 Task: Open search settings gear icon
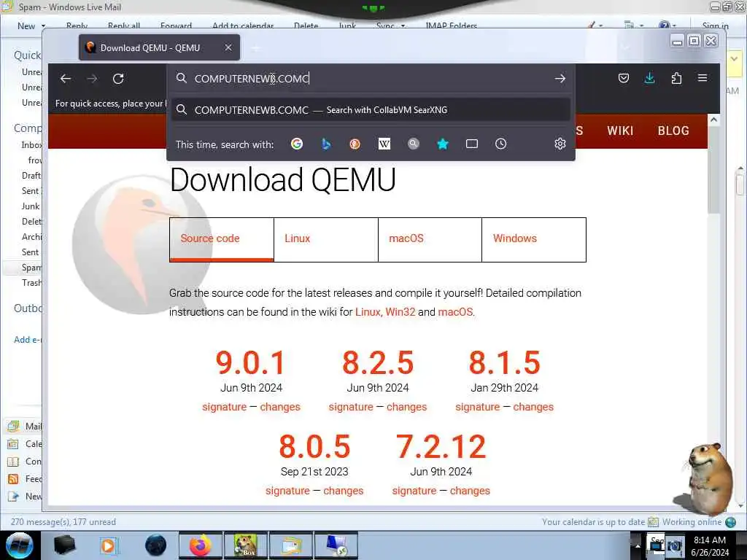coord(560,144)
